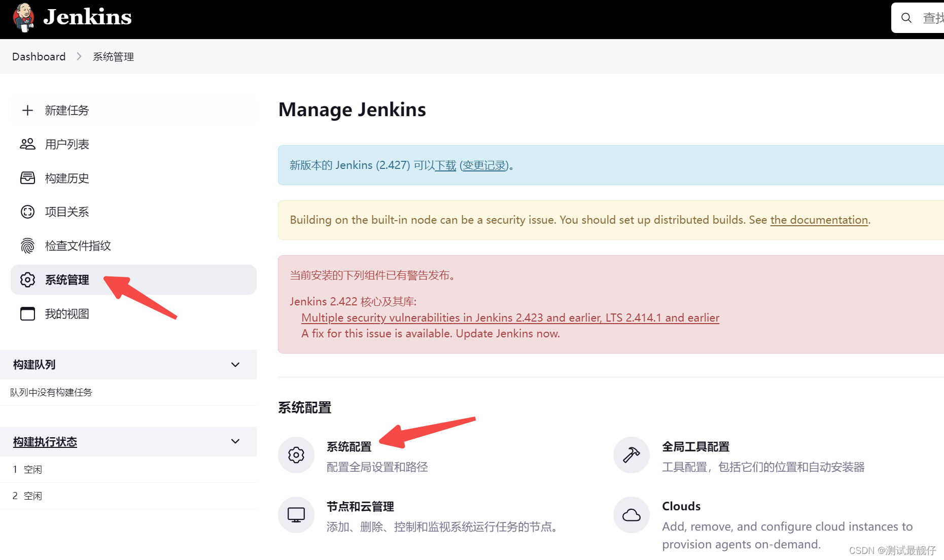Click the users icon beside 用户列表
This screenshot has width=944, height=560.
coord(27,144)
